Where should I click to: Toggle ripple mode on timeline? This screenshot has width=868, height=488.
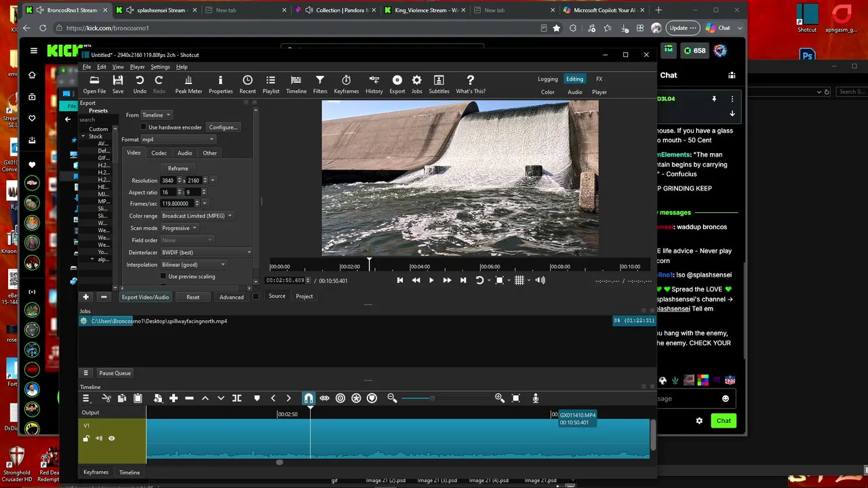[340, 399]
